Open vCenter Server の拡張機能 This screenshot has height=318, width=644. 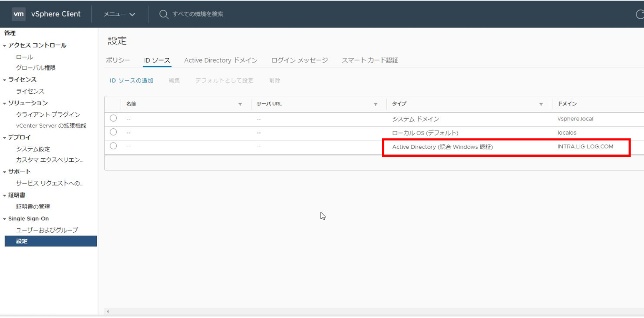[51, 125]
